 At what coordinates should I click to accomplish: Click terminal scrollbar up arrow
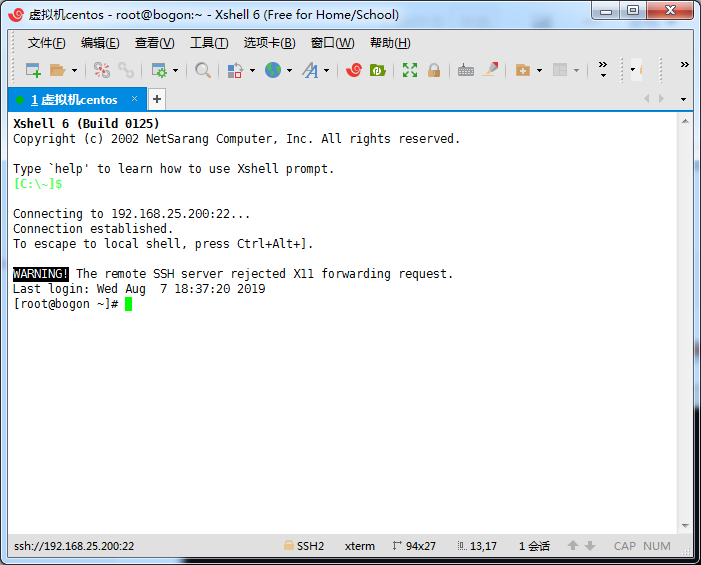(x=685, y=121)
